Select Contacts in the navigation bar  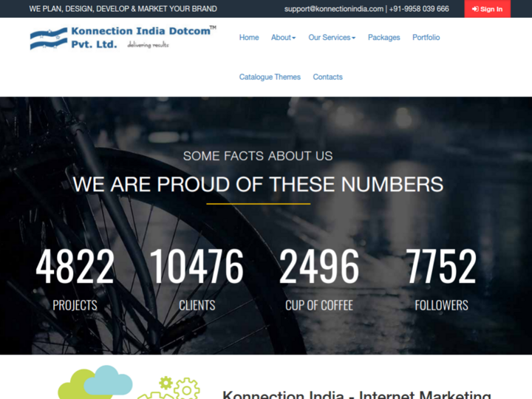[x=327, y=77]
